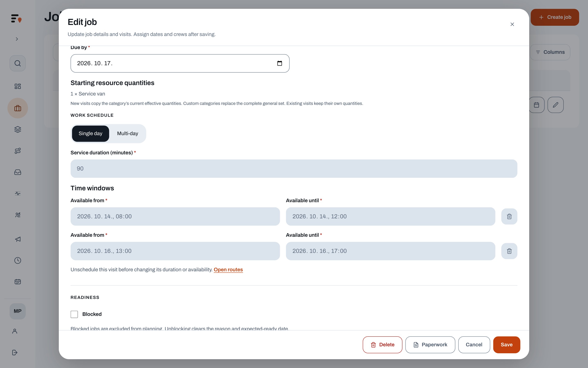Save the job changes
Image resolution: width=588 pixels, height=368 pixels.
coord(507,345)
